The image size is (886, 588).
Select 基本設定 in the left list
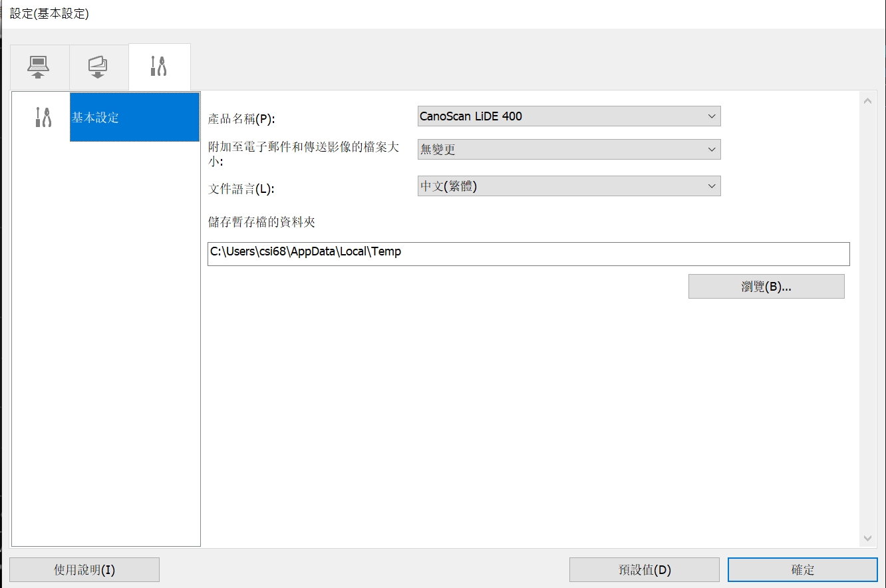134,117
